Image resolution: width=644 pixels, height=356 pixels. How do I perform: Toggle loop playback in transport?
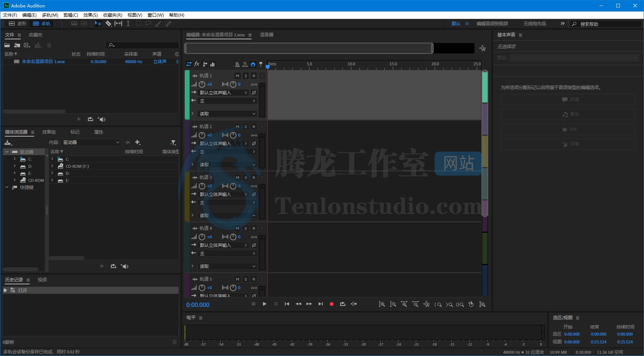click(x=343, y=304)
